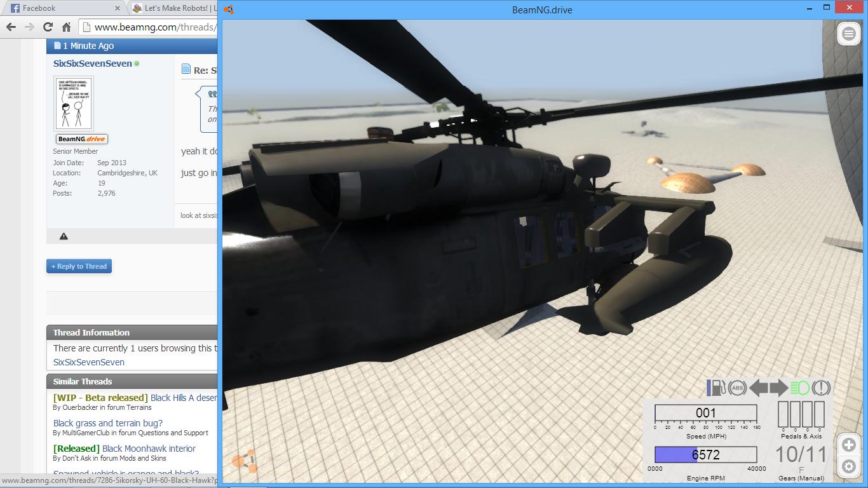The width and height of the screenshot is (868, 488).
Task: Click the left turn signal arrow
Action: tap(759, 388)
